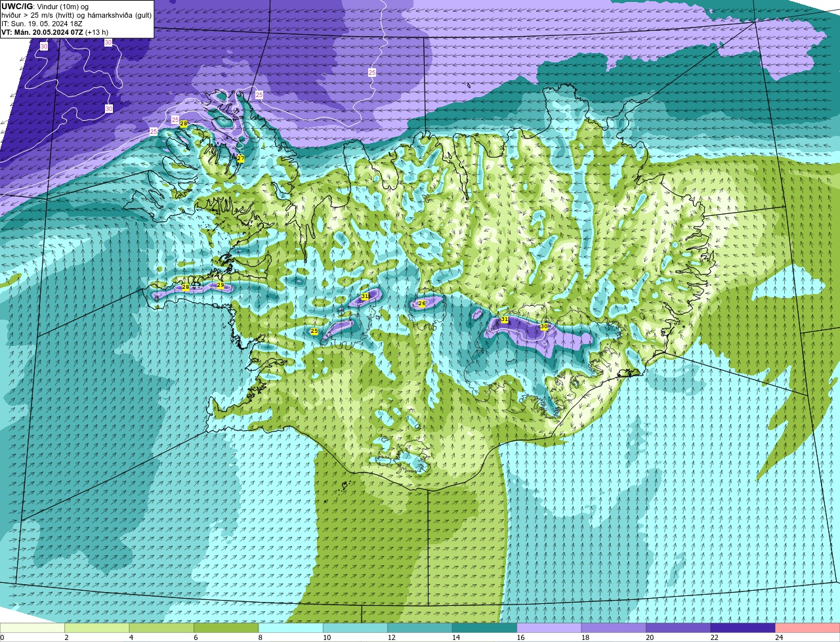The height and width of the screenshot is (642, 840).
Task: Click the header line "UWC/IG: Vindur (10m) og"
Action: coord(45,6)
